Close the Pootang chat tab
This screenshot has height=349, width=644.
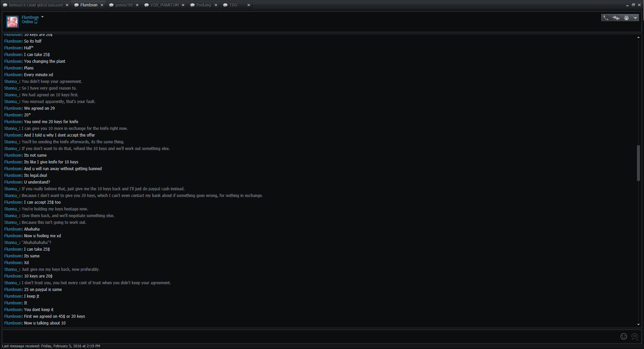click(x=216, y=5)
